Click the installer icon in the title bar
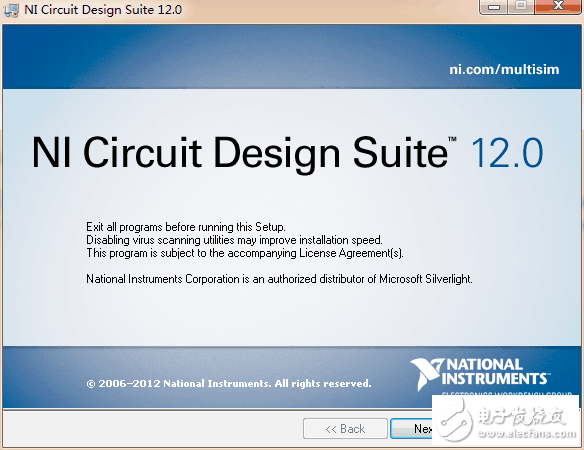The width and height of the screenshot is (584, 450). (11, 10)
